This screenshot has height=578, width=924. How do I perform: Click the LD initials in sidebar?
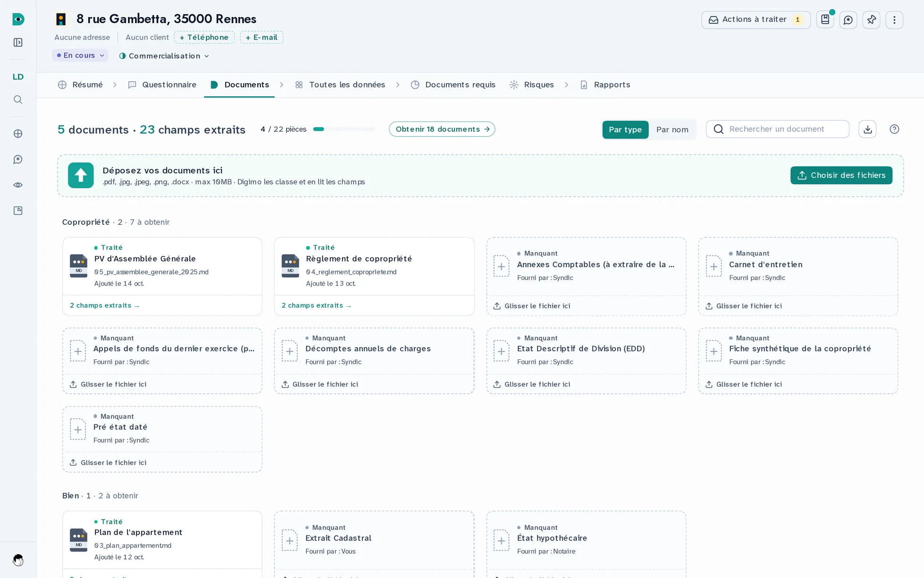18,76
